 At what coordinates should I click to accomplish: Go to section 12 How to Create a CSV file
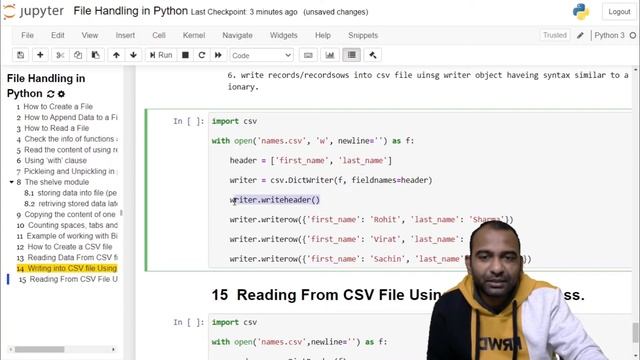[64, 247]
